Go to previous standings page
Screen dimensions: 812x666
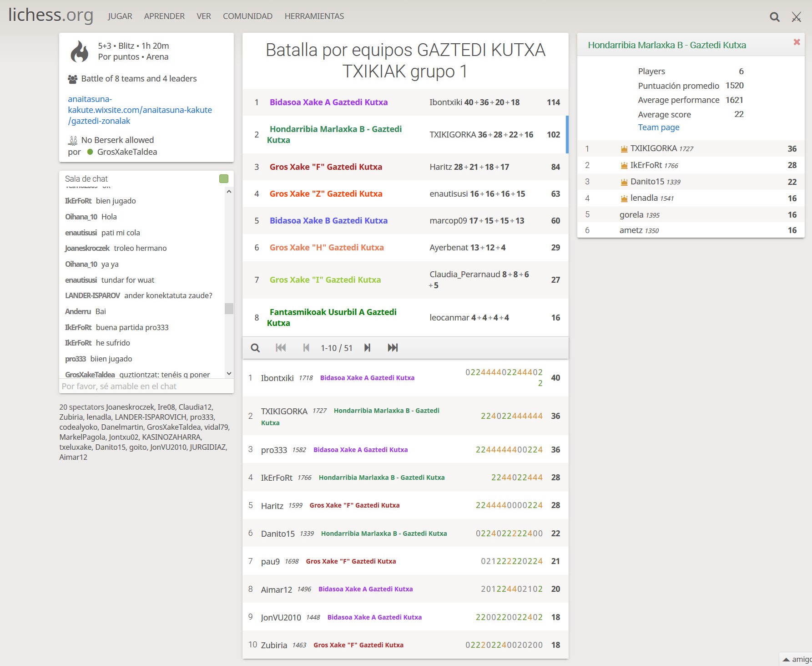(306, 348)
